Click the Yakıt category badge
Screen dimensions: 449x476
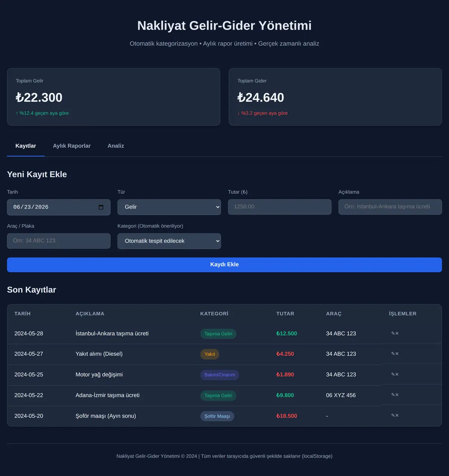(x=210, y=354)
